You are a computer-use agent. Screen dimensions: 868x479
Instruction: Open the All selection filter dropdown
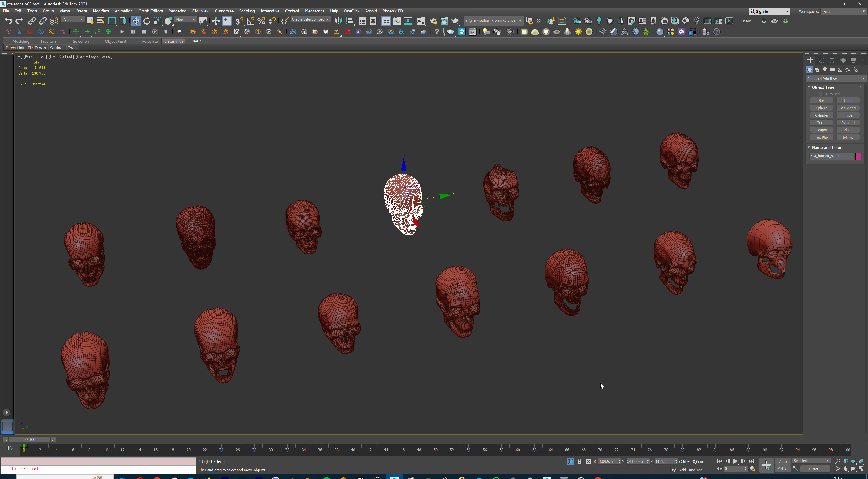tap(73, 19)
